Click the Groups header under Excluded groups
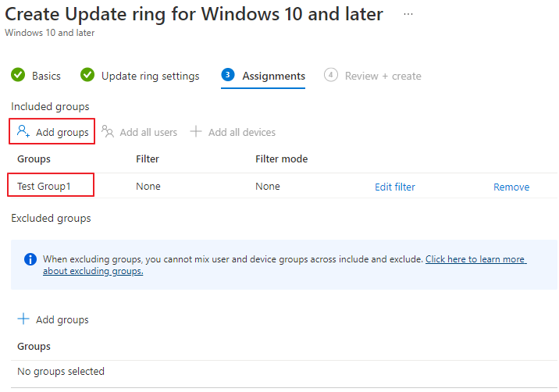The width and height of the screenshot is (559, 392). (x=34, y=347)
